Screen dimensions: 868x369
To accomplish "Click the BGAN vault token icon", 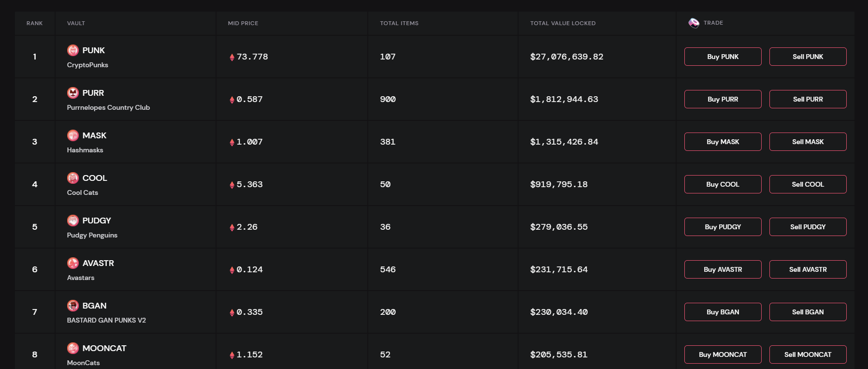I will 73,306.
